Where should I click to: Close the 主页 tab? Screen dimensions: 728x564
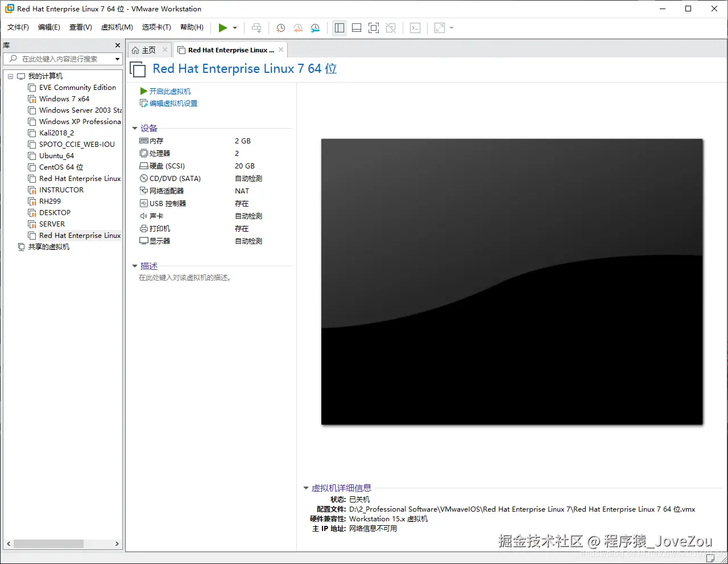click(x=165, y=50)
